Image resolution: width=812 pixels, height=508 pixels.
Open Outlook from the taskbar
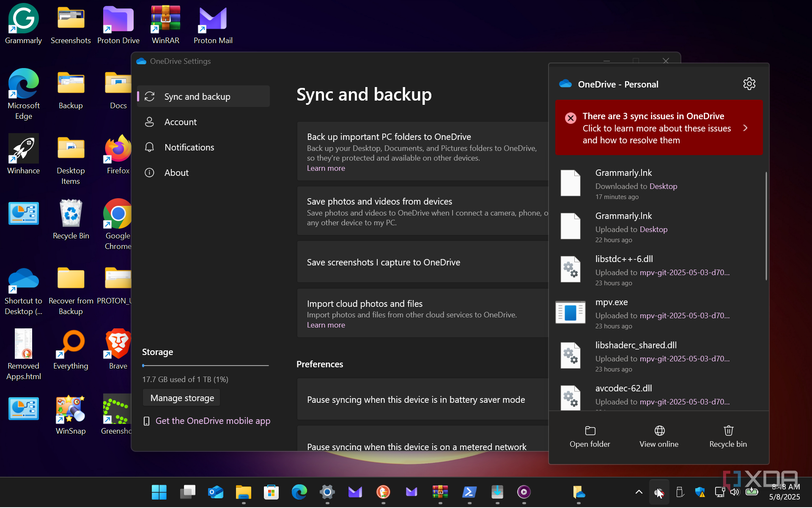[x=215, y=492]
